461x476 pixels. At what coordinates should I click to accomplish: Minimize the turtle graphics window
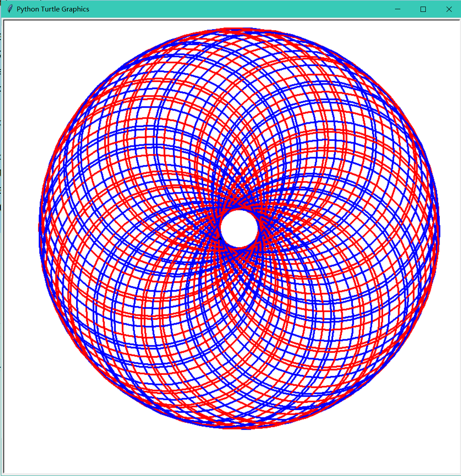click(397, 9)
